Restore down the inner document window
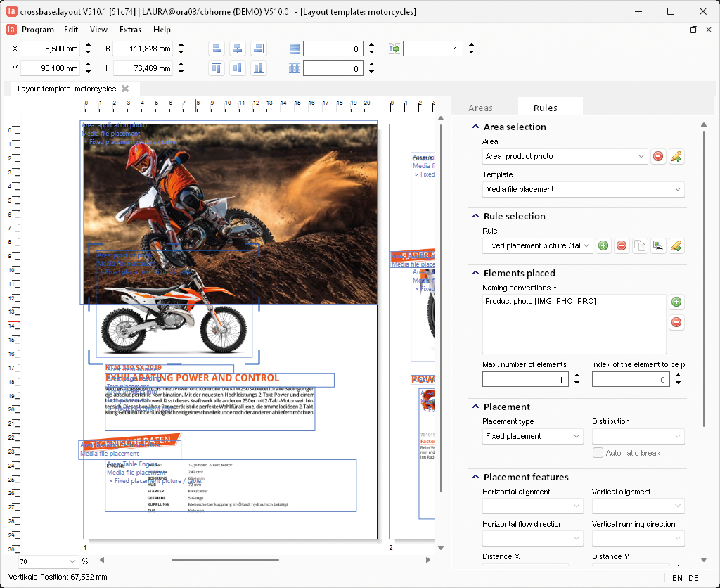 (694, 30)
